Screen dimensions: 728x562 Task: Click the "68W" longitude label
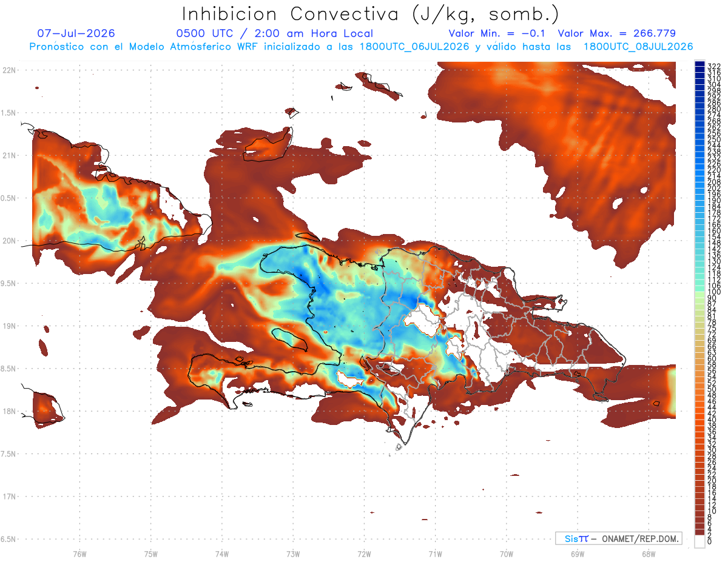click(649, 554)
